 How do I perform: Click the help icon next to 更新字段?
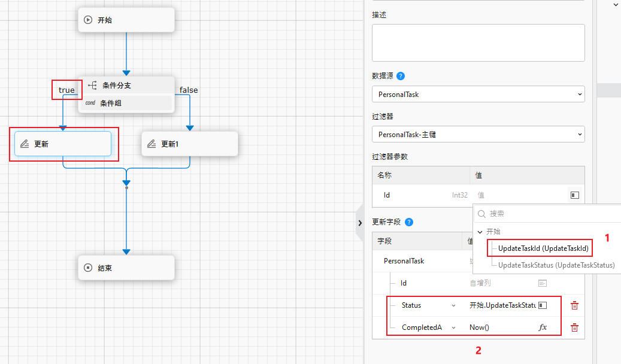point(408,222)
